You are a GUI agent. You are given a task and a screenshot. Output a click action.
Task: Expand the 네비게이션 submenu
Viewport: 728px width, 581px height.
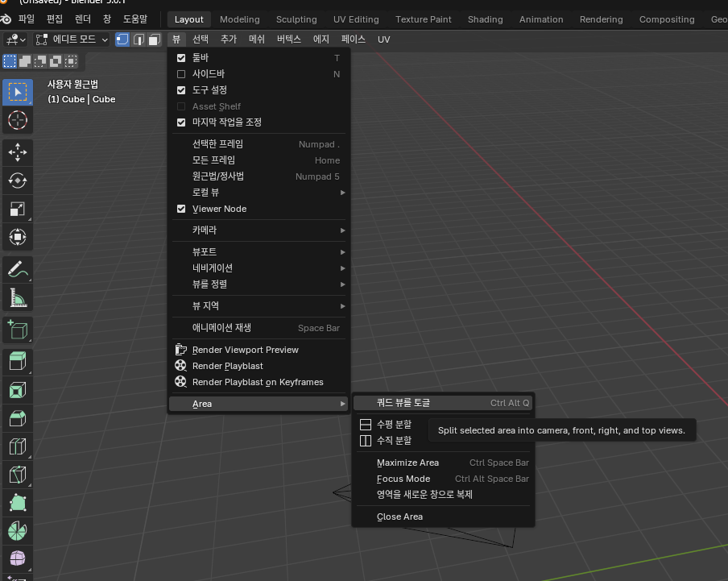tap(259, 268)
